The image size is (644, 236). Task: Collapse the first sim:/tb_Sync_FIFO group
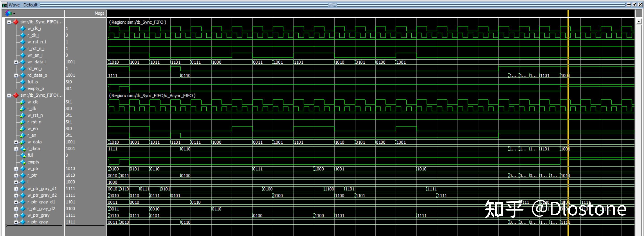click(9, 22)
